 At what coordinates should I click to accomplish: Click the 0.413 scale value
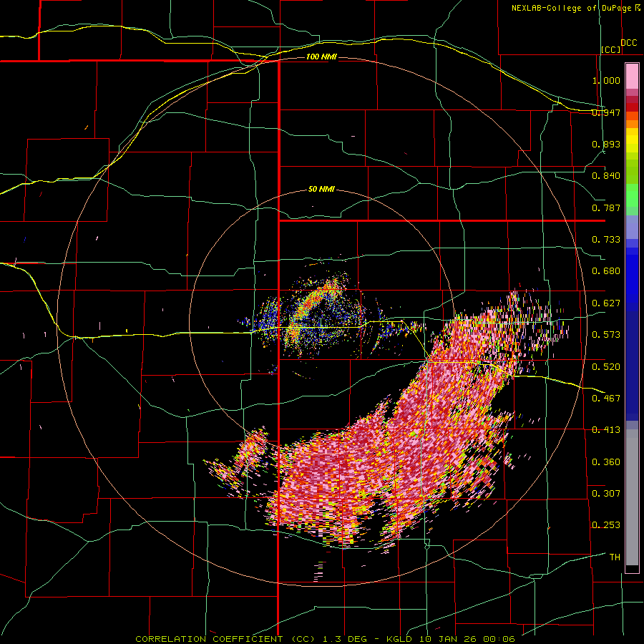[x=606, y=430]
